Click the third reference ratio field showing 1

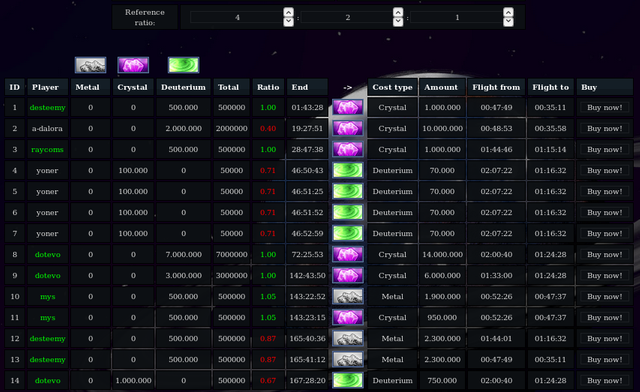click(x=457, y=17)
